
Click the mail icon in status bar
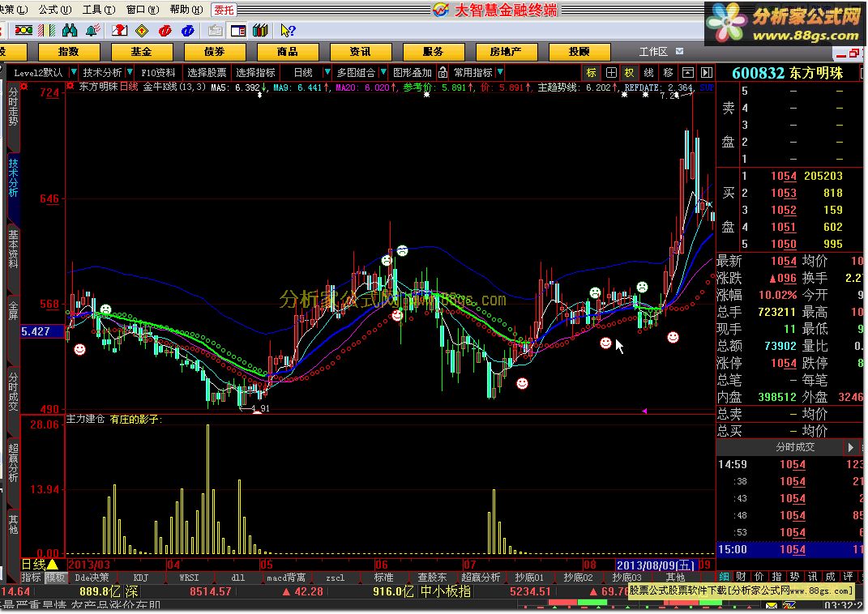click(771, 606)
